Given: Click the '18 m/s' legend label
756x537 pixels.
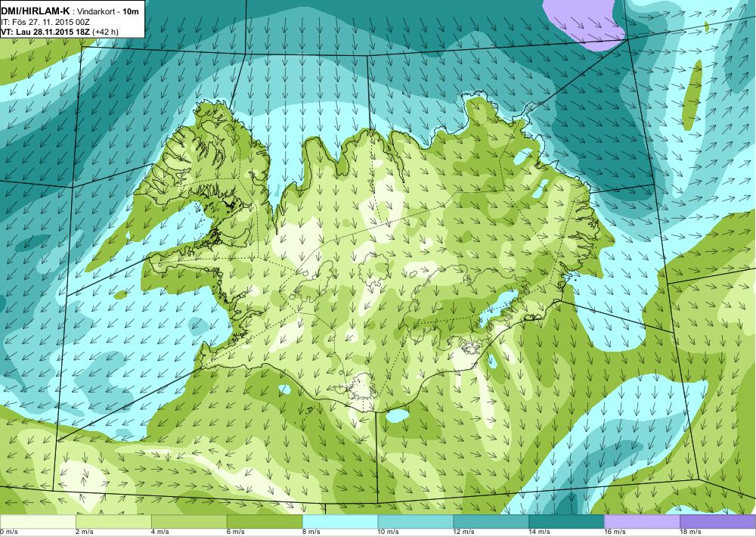Looking at the screenshot, I should tap(691, 532).
